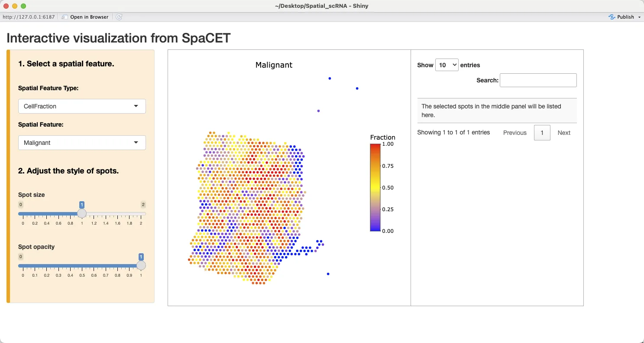
Task: Set Spot size slider to 2
Action: 141,214
